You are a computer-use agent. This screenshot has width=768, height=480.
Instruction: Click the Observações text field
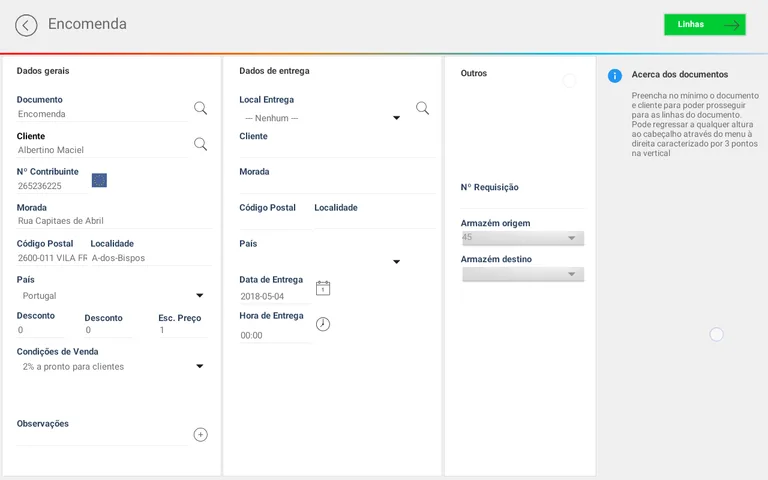102,438
